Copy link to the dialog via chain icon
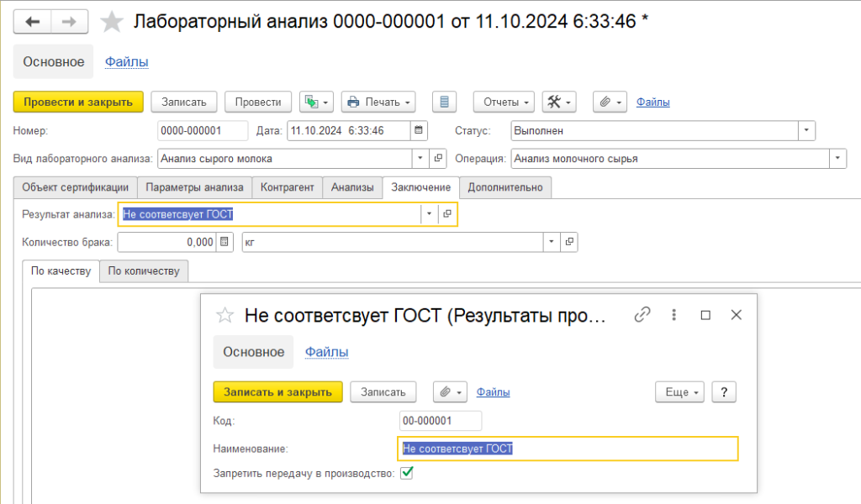The image size is (861, 504). pos(642,315)
